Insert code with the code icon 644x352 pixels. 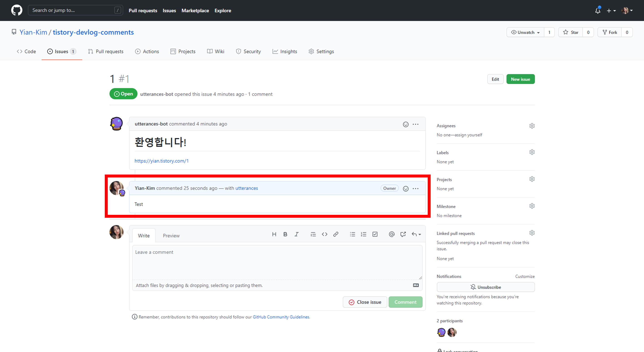324,234
